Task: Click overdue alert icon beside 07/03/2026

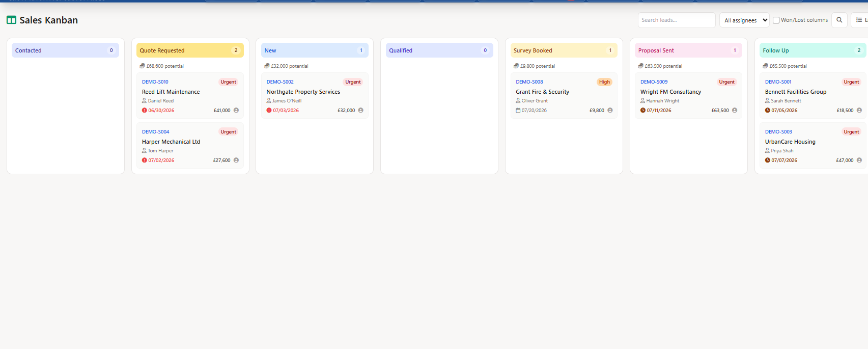Action: click(x=269, y=110)
